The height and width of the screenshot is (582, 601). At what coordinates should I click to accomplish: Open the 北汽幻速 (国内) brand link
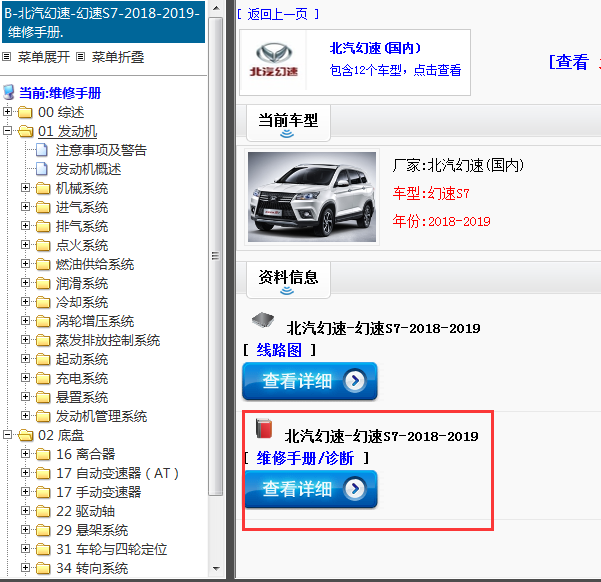375,48
